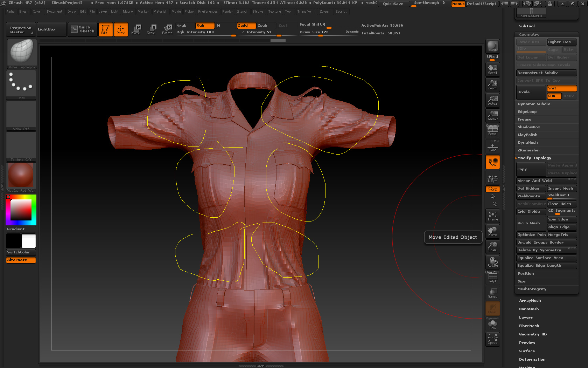Screen dimensions: 588x368
Task: Click the Scroll canvas icon
Action: point(492,69)
